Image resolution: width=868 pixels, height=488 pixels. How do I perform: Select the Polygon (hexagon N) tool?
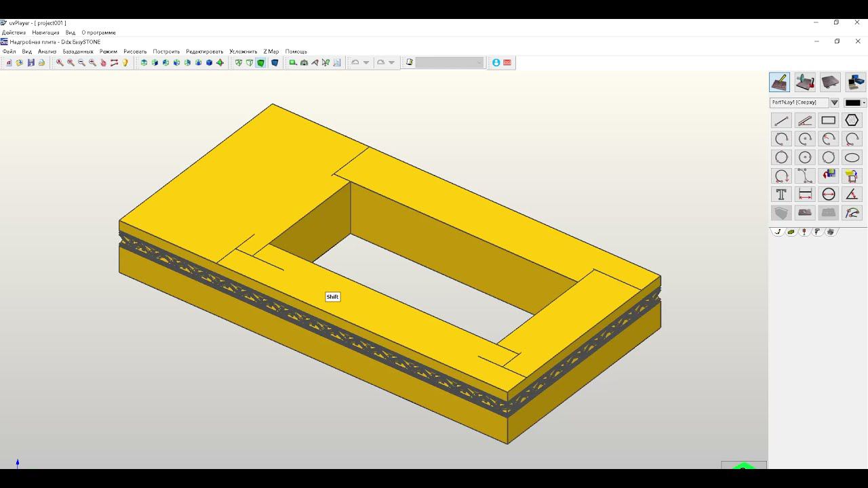coord(852,121)
